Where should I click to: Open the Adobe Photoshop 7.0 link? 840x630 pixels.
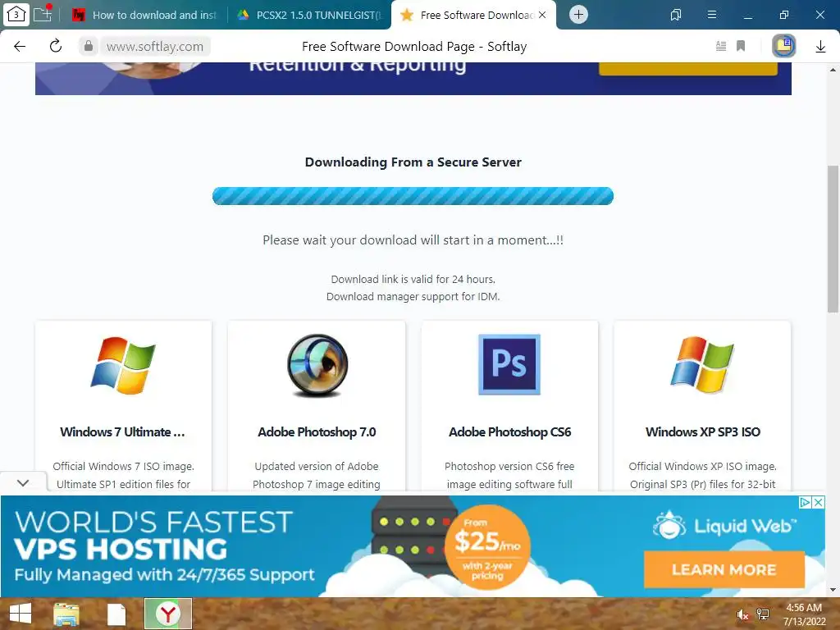317,431
